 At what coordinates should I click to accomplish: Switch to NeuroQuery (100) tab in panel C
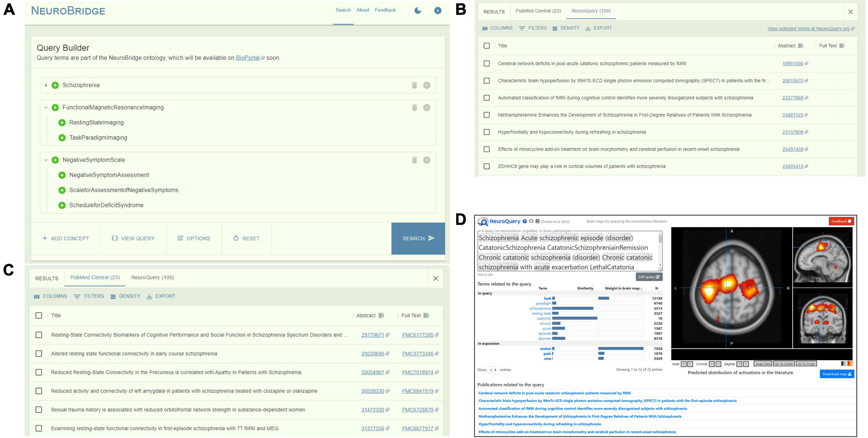pos(153,278)
